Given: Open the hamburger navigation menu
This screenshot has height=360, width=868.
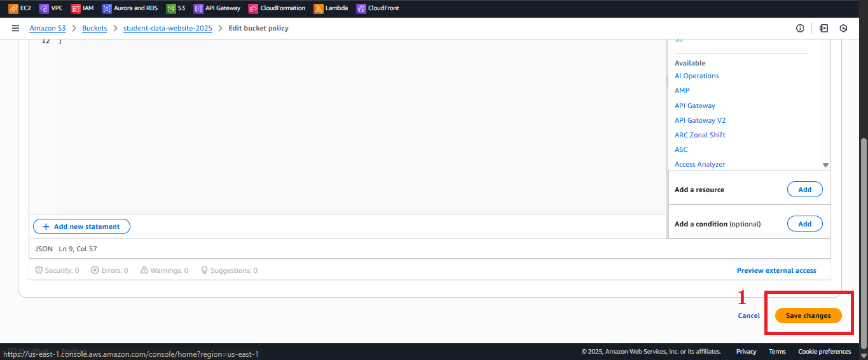Looking at the screenshot, I should (x=15, y=28).
